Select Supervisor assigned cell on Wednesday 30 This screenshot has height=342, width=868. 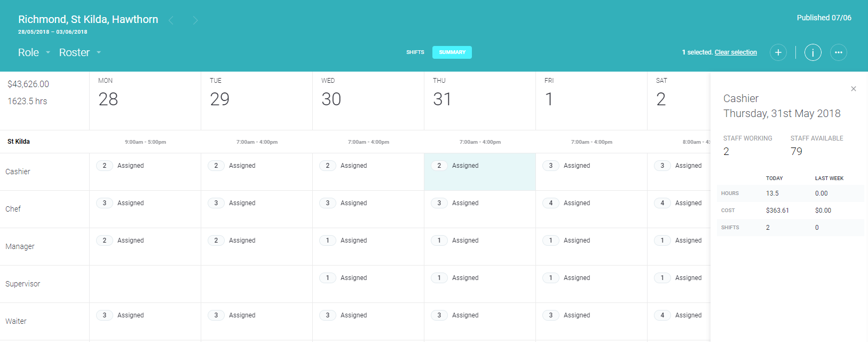click(368, 284)
